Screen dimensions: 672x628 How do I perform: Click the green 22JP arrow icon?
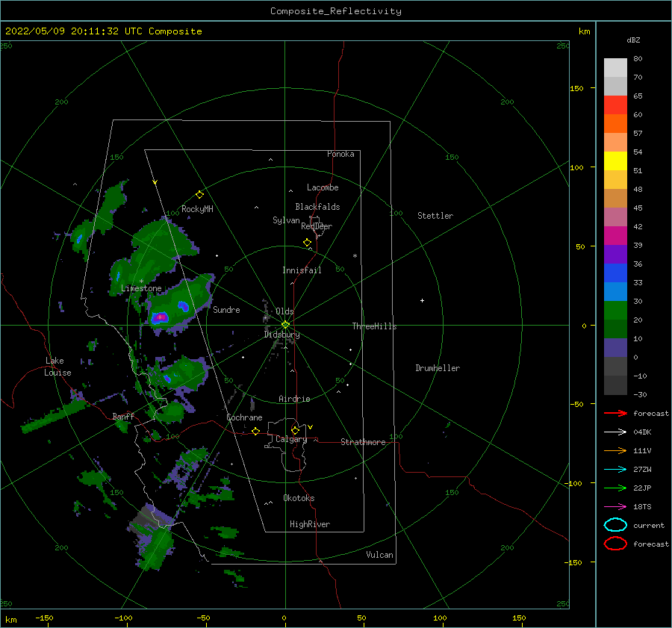tap(615, 488)
